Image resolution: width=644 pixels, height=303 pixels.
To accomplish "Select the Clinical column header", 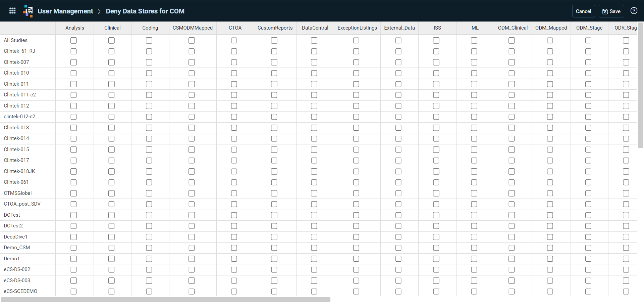I will [x=112, y=28].
